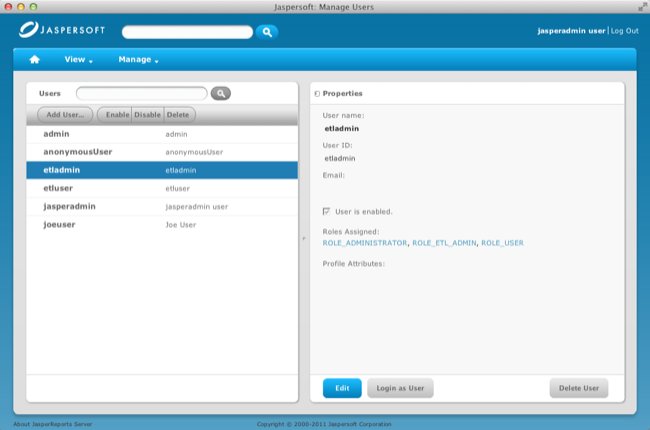Click the Properties panel header icon
The image size is (650, 430).
(317, 94)
